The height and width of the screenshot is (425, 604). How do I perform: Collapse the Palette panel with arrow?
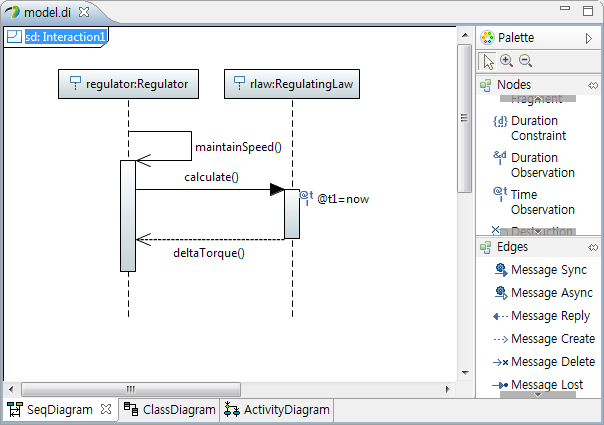[x=589, y=38]
